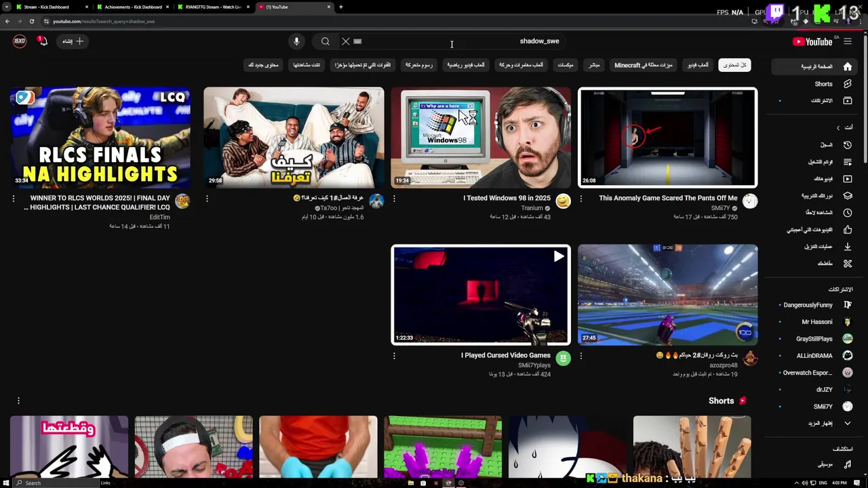868x488 pixels.
Task: Open browser tab search dropdown arrow
Action: (x=7, y=7)
